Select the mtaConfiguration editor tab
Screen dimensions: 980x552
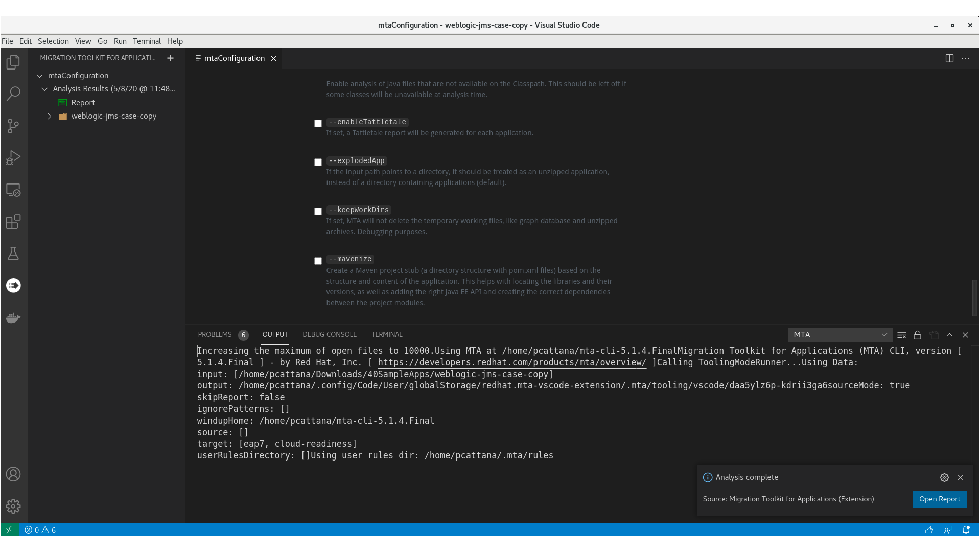pos(235,58)
